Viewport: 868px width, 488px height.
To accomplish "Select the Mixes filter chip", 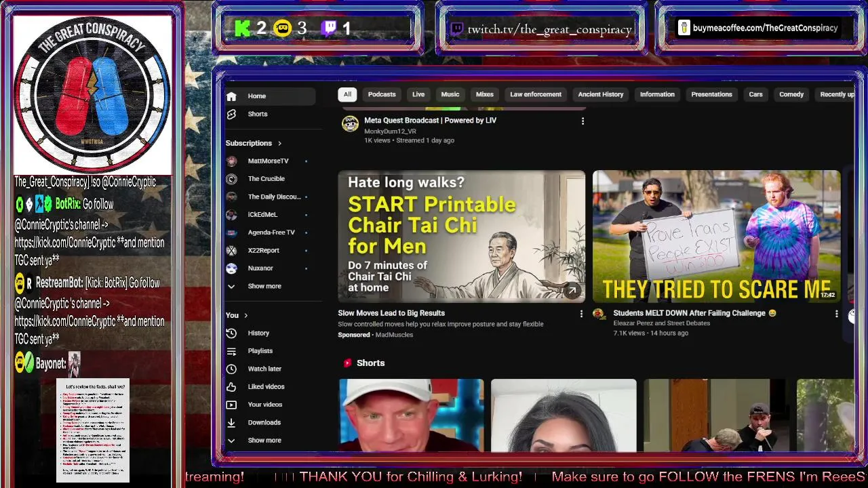I will point(485,95).
